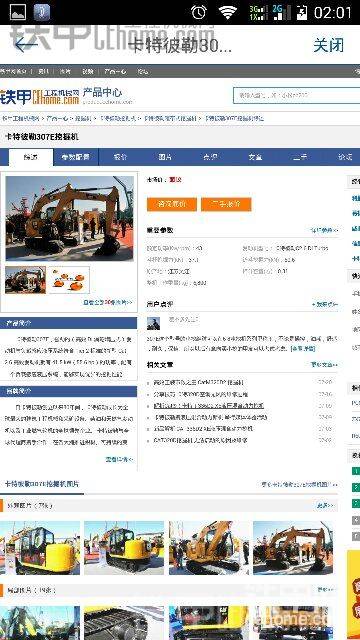Tap the battery charging icon

coord(302,12)
